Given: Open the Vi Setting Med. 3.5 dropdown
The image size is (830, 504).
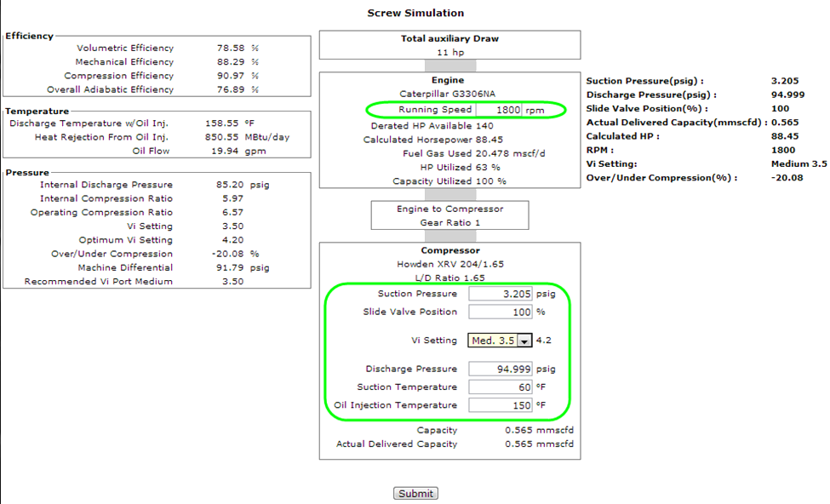Looking at the screenshot, I should point(501,340).
